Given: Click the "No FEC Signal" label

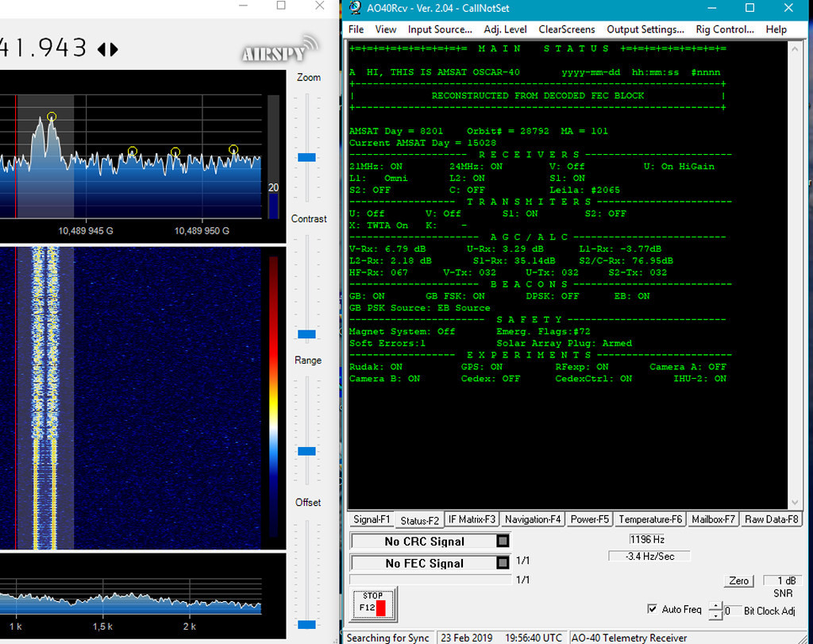Looking at the screenshot, I should tap(424, 563).
